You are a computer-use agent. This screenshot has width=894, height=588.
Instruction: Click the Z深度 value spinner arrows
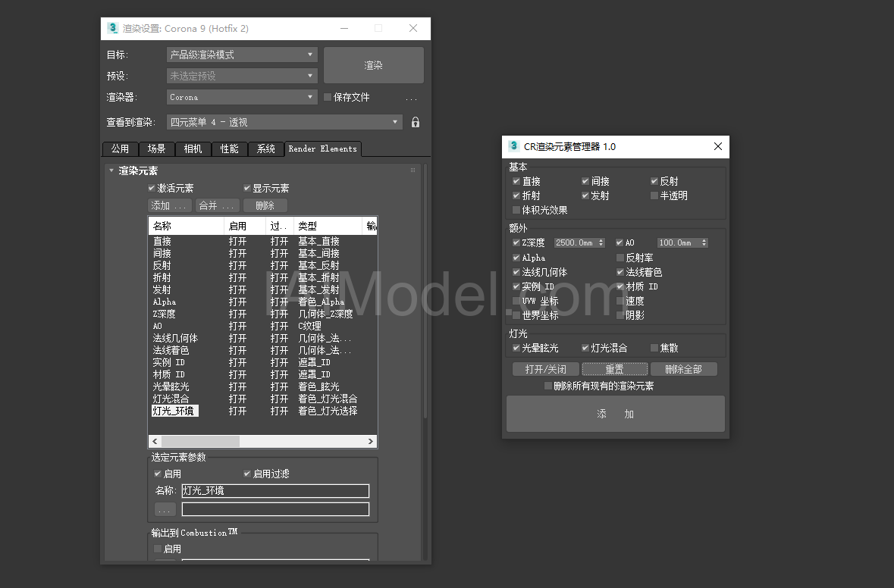[x=601, y=242]
